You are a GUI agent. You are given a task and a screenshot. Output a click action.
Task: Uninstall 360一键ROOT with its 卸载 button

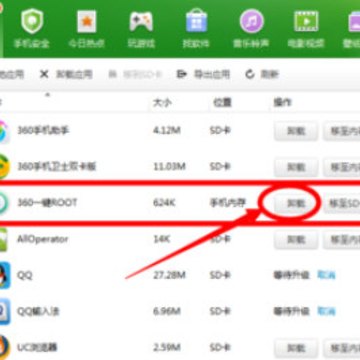click(x=296, y=203)
